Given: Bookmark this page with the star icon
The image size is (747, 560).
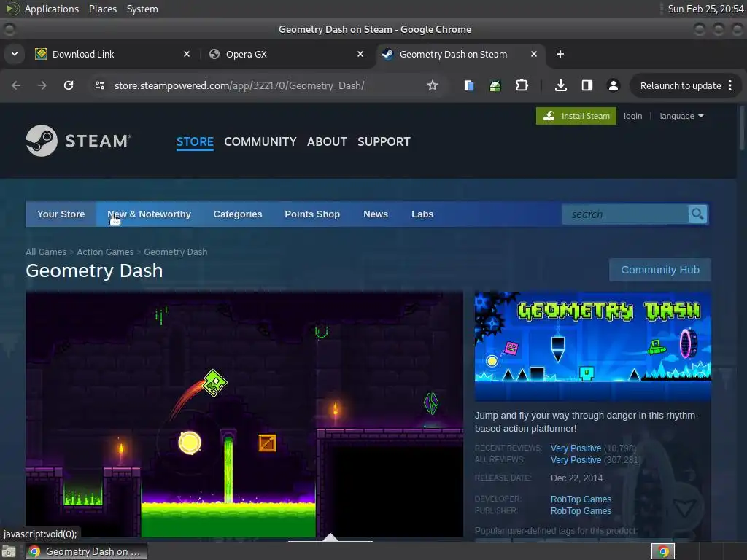Looking at the screenshot, I should click(432, 85).
